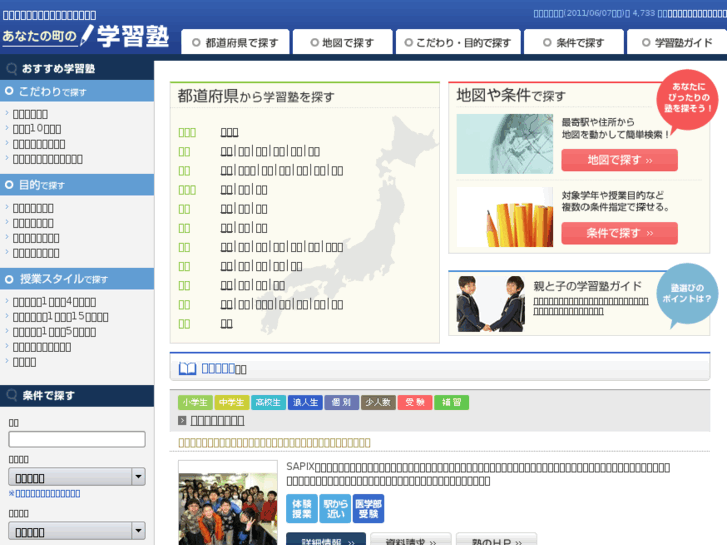The image size is (727, 545).
Task: Select the 補習 green tag
Action: [452, 402]
